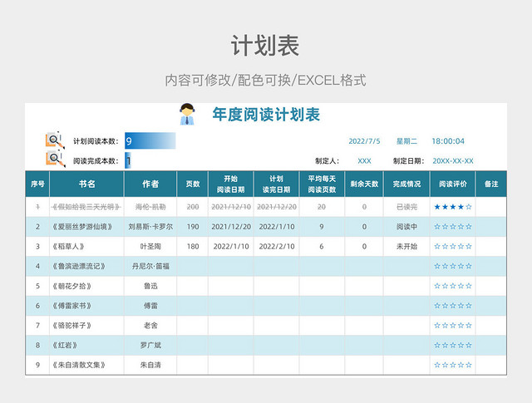Select the status cell 阅读中

click(406, 227)
